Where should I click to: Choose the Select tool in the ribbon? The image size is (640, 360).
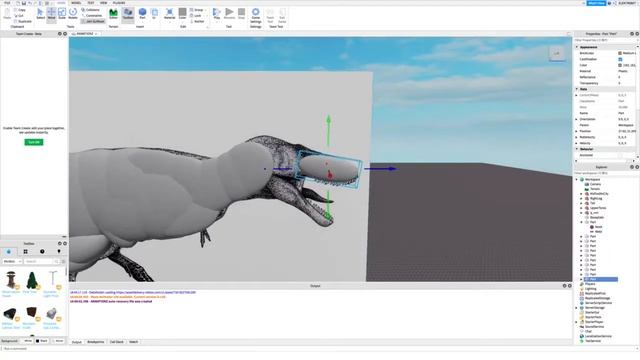pyautogui.click(x=40, y=13)
